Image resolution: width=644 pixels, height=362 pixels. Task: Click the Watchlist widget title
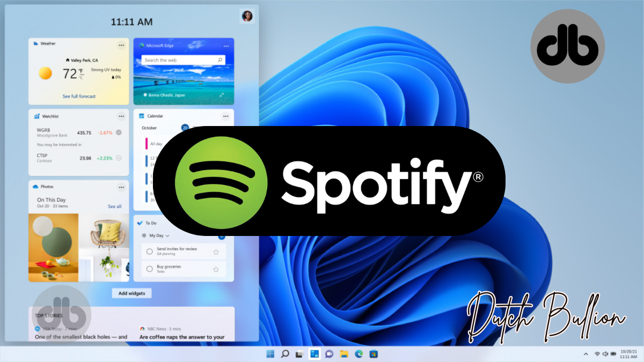point(50,116)
